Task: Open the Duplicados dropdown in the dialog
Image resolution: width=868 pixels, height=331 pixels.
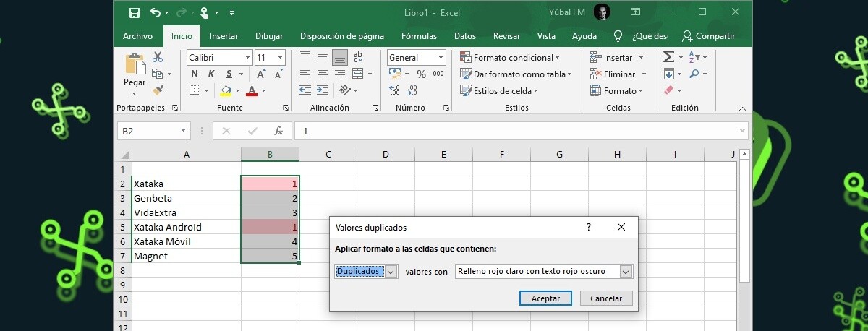Action: point(391,272)
